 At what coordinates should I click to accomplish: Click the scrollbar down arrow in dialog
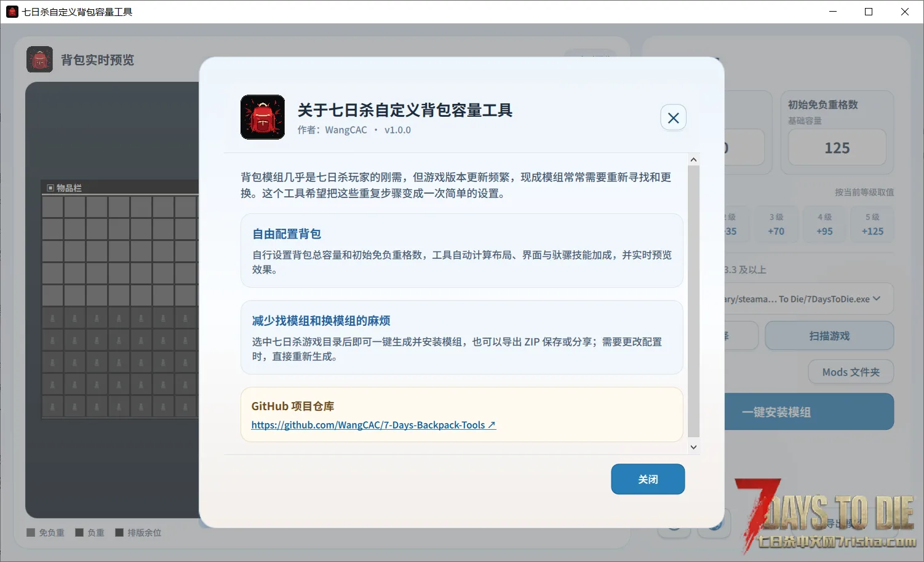pos(693,447)
